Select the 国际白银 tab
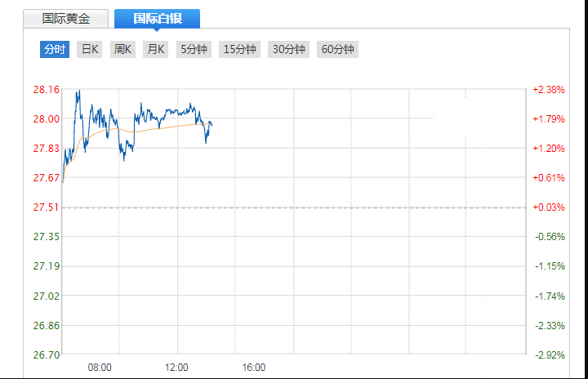The height and width of the screenshot is (379, 588). tap(157, 19)
